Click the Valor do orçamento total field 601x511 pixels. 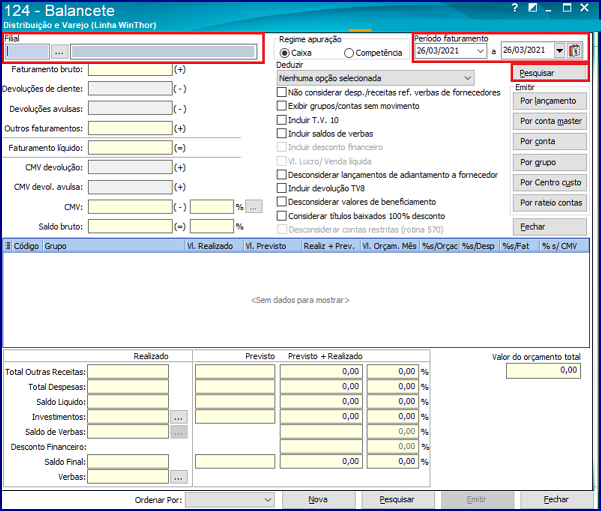tap(543, 371)
